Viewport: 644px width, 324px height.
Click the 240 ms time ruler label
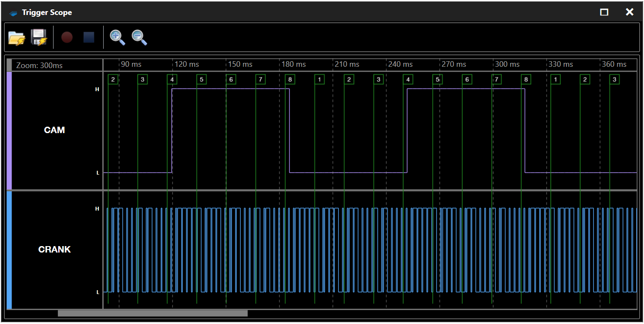click(x=400, y=64)
